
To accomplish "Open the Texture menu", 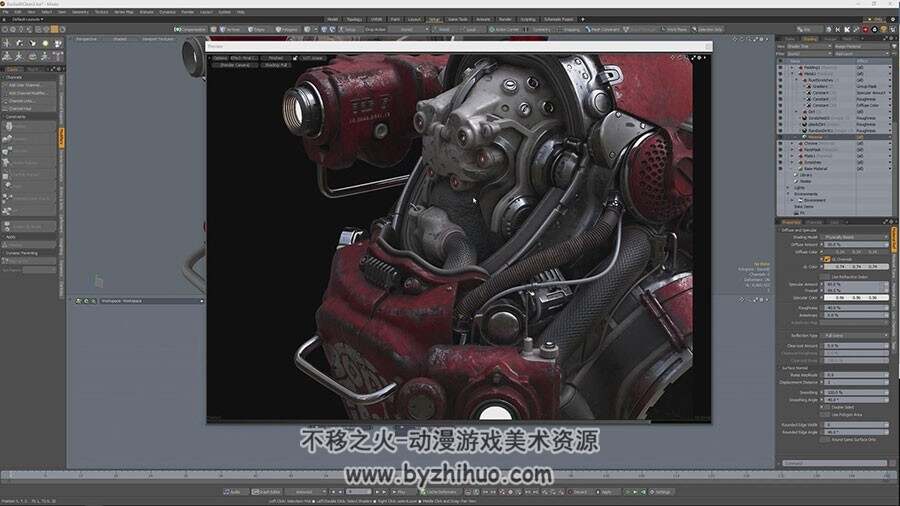I will (x=101, y=11).
